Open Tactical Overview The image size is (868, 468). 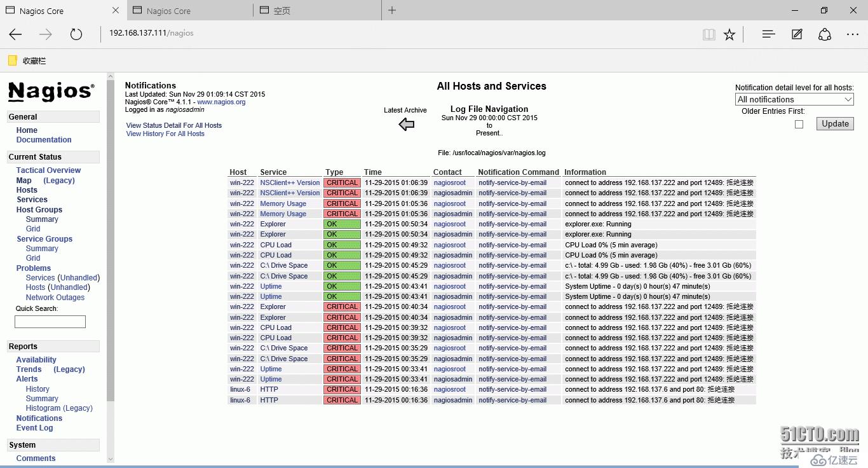coord(48,170)
